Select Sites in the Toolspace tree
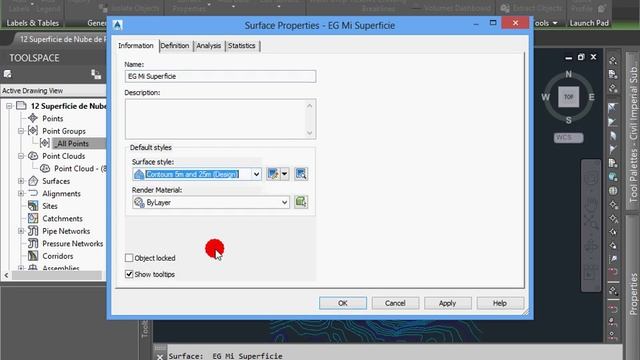 pos(50,206)
